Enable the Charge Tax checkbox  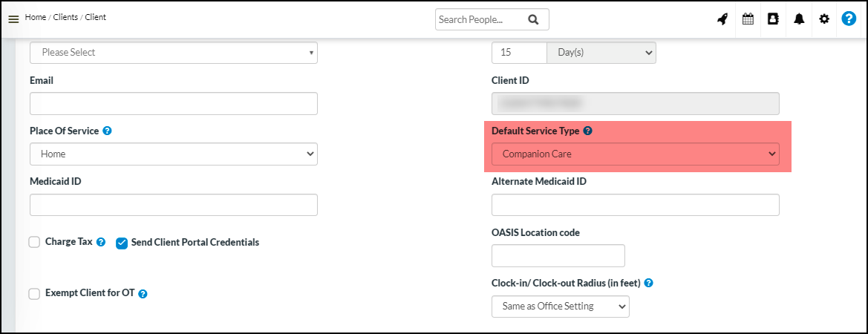coord(34,242)
